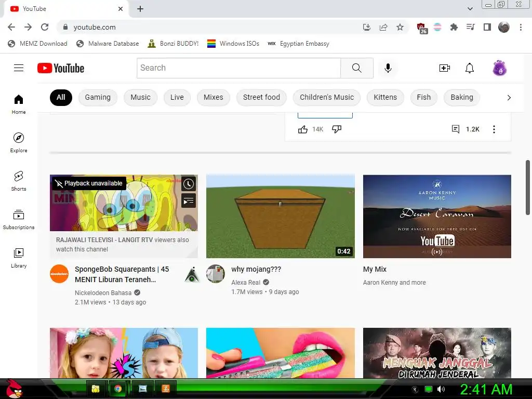Click the browser back arrow

[11, 27]
